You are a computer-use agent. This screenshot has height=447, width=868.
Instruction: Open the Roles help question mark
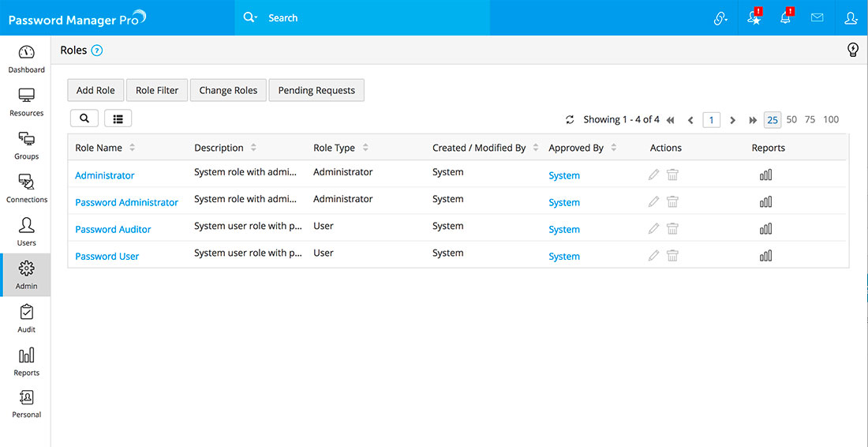click(97, 51)
